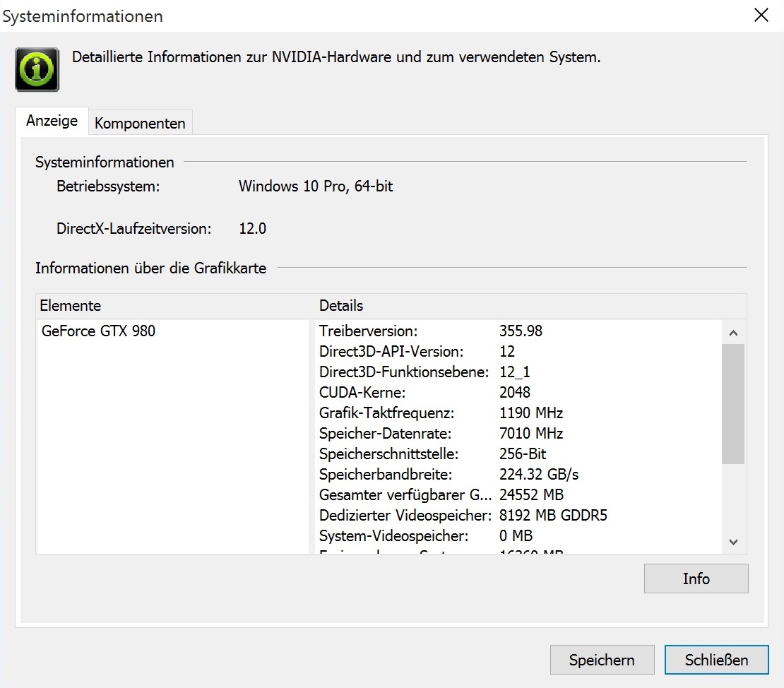Screen dimensions: 784x688
Task: Close the Systeminformationen window
Action: [761, 16]
